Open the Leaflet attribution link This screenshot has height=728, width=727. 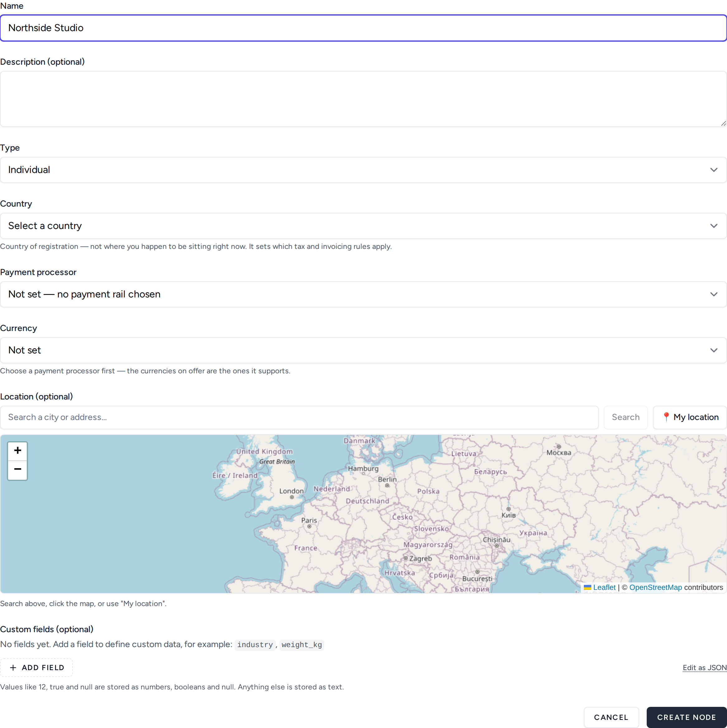[604, 587]
